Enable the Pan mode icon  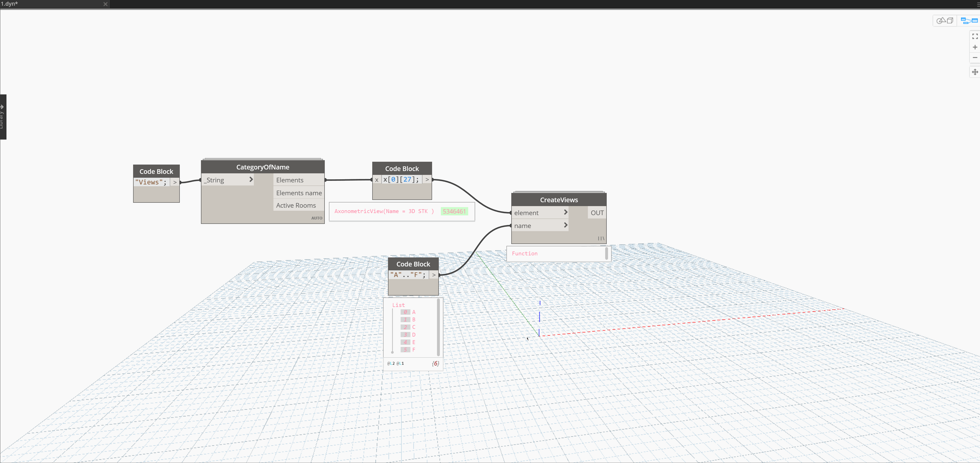coord(975,72)
